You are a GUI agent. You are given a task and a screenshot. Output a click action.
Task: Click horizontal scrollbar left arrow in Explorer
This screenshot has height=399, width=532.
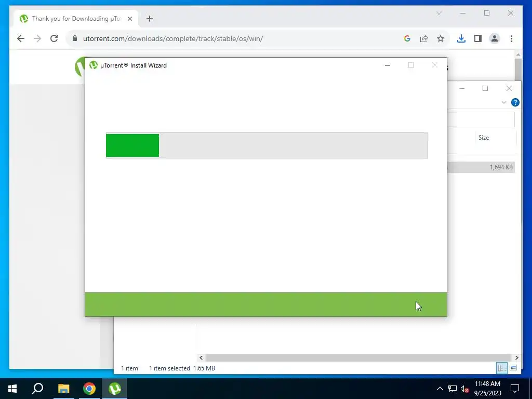coord(201,357)
